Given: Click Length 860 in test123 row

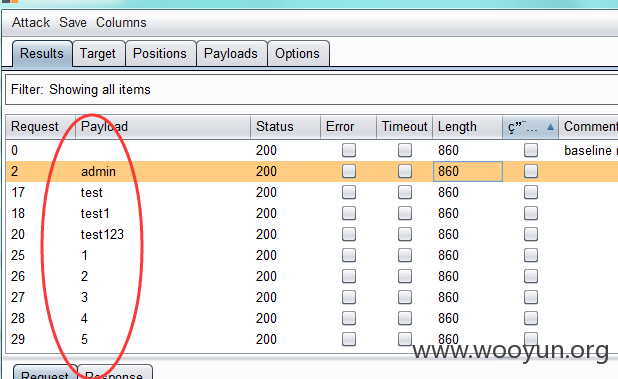Looking at the screenshot, I should click(x=467, y=234).
